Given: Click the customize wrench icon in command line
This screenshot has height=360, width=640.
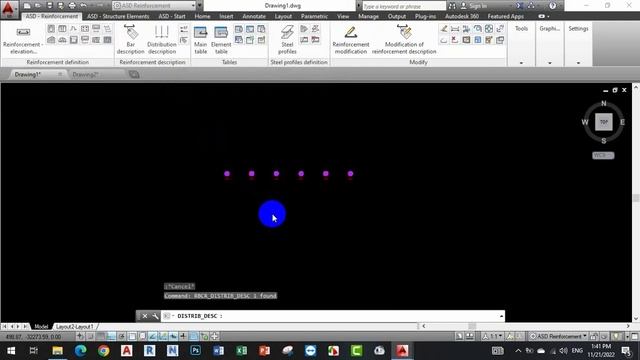Looking at the screenshot, I should [x=155, y=316].
